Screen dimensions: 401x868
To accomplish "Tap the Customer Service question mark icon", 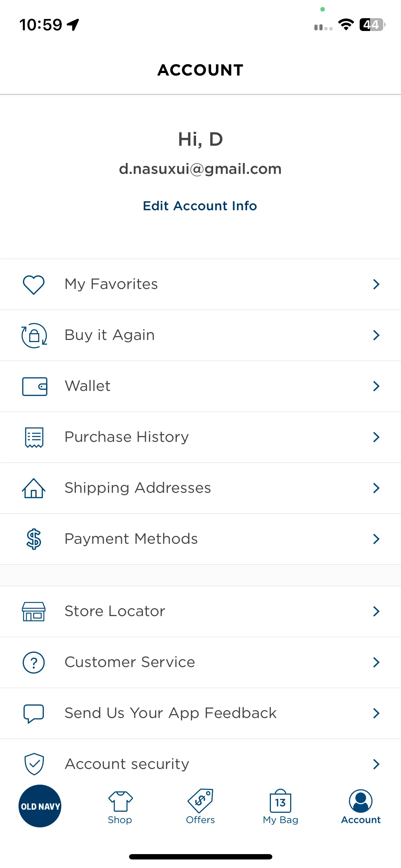I will tap(34, 662).
